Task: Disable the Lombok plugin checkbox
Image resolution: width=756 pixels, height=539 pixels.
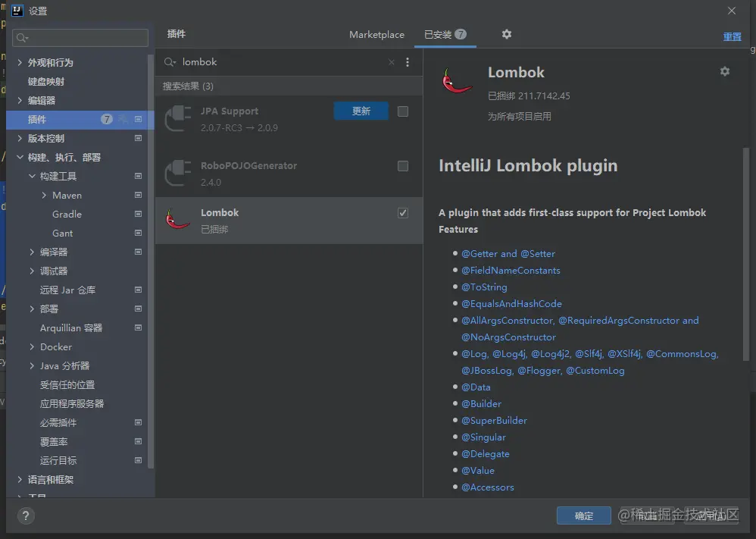Action: tap(403, 213)
